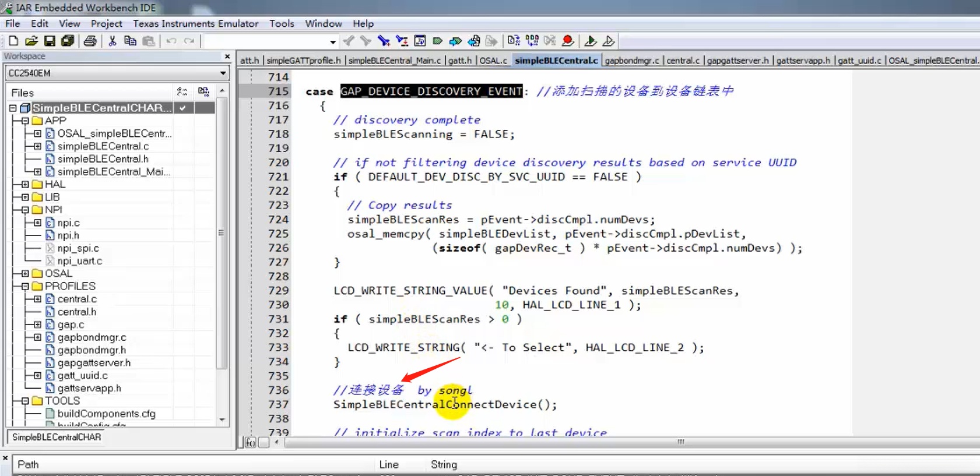Collapse the SimpleBLECentralCHAR project root

pos(12,108)
